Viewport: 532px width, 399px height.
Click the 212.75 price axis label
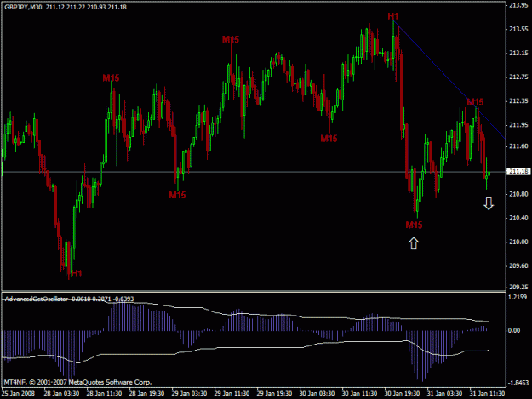(x=518, y=77)
